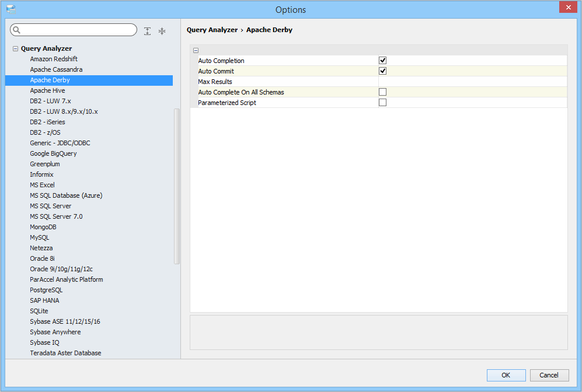This screenshot has width=582, height=392.
Task: Click the Parameterized Script property label
Action: coord(227,103)
